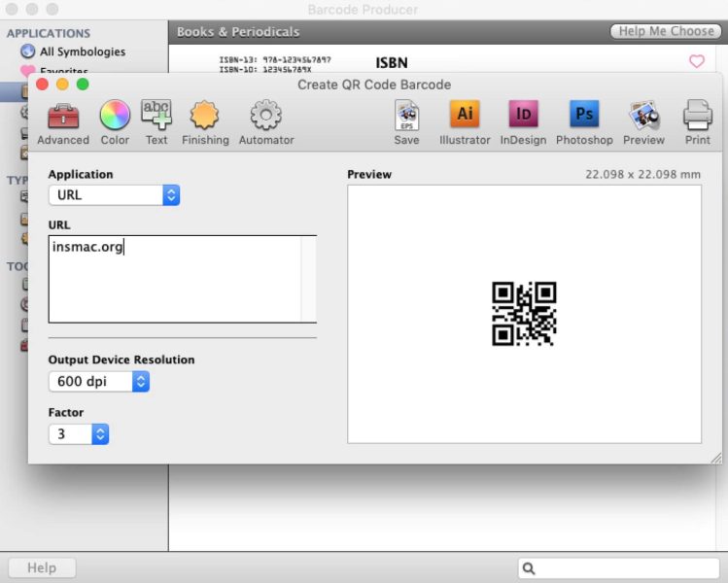
Task: Click the search magnifier icon
Action: tap(529, 567)
